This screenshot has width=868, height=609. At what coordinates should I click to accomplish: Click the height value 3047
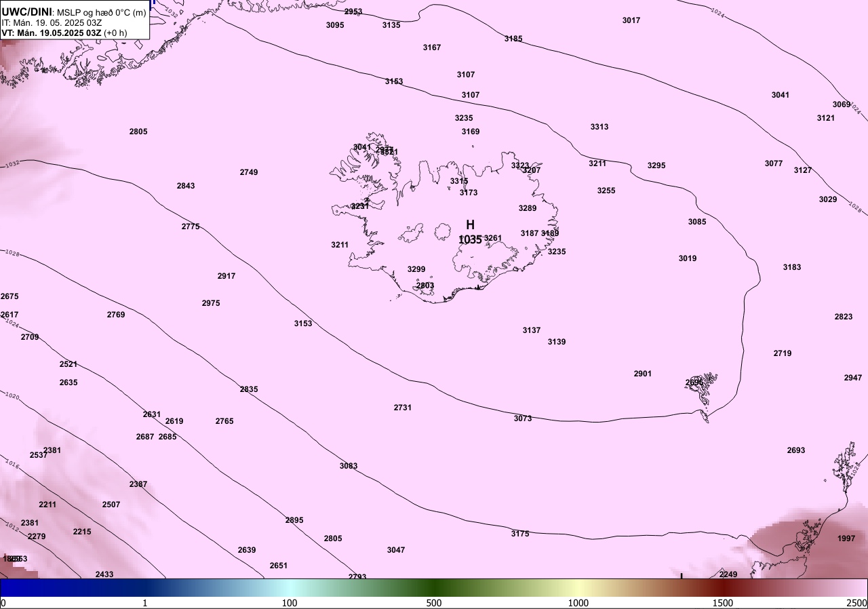coord(396,550)
